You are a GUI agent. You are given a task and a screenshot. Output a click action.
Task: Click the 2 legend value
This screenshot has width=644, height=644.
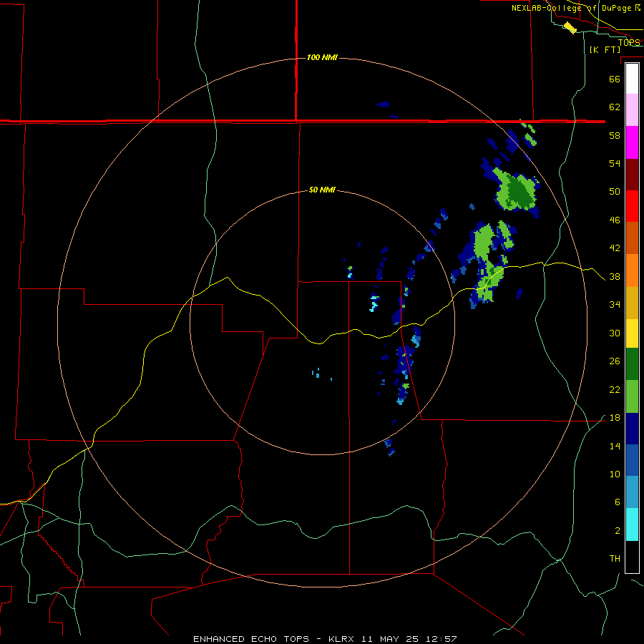tap(617, 531)
